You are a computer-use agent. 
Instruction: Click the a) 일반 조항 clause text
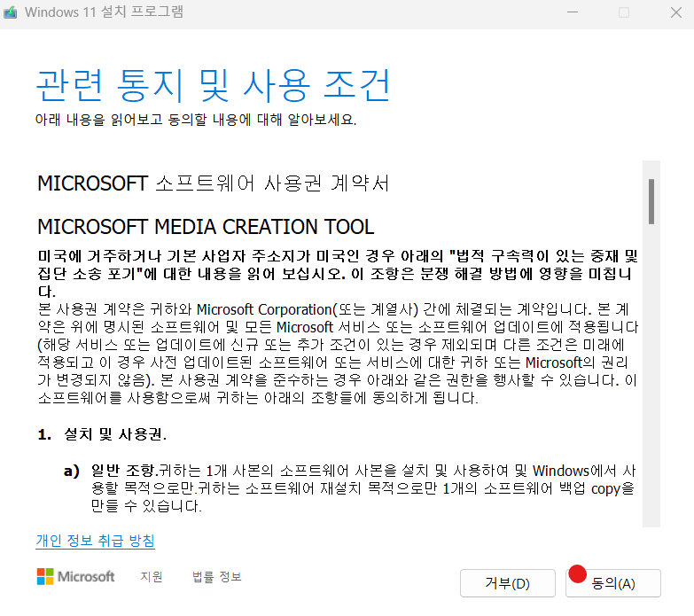coord(349,487)
